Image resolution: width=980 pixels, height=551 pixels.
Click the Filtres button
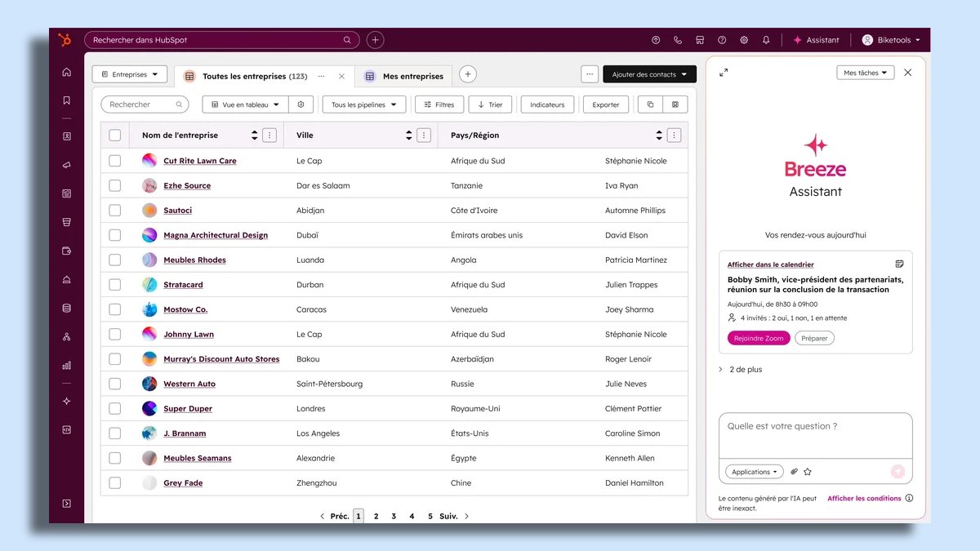tap(439, 104)
